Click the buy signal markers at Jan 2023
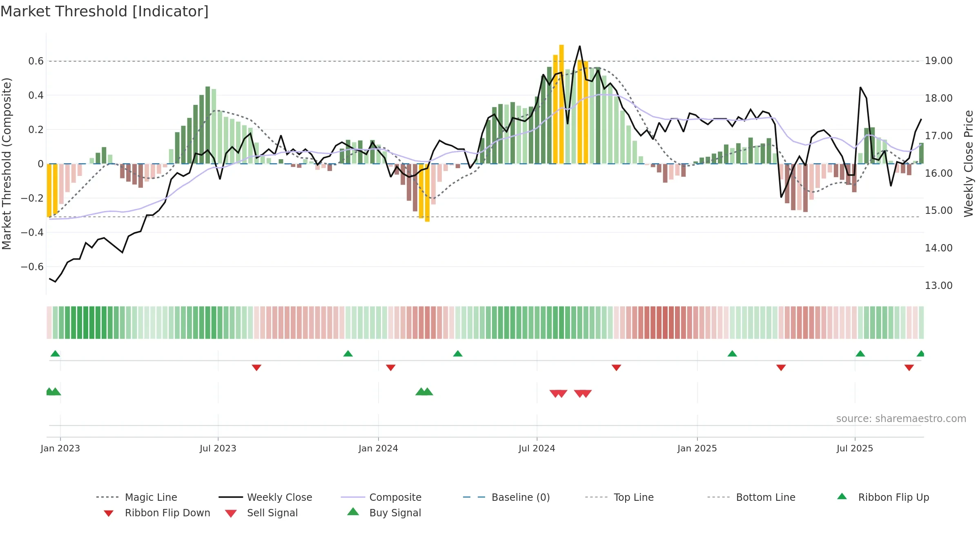The height and width of the screenshot is (551, 980). [53, 391]
